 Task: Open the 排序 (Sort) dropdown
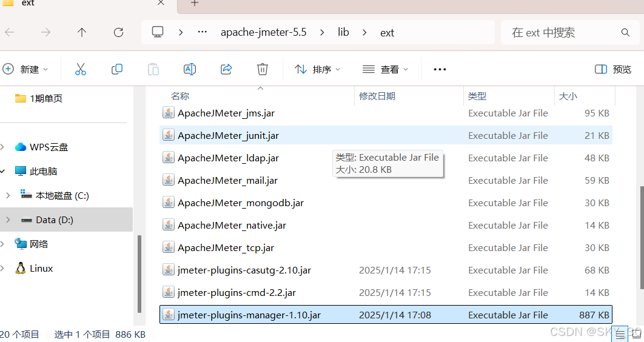click(318, 69)
